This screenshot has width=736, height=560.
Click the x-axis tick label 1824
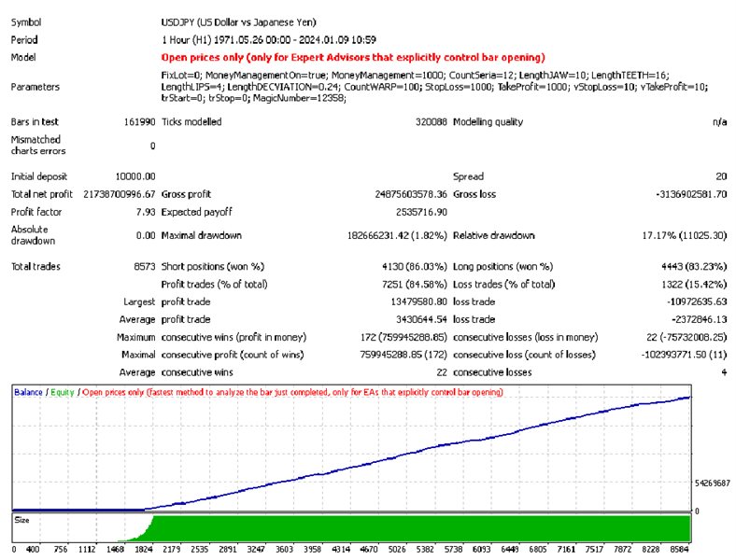(143, 549)
